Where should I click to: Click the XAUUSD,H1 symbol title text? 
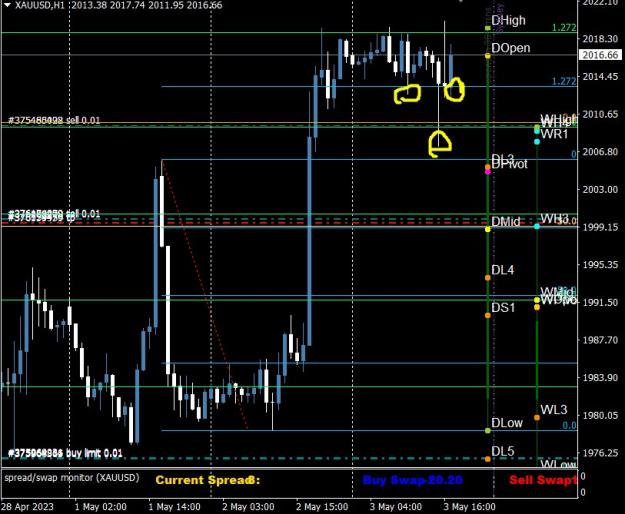[40, 5]
